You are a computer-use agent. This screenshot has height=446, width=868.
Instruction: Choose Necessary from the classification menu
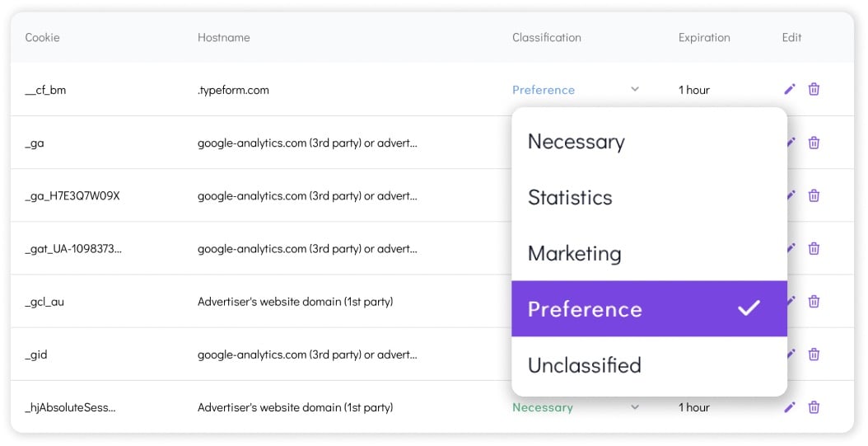(x=576, y=142)
